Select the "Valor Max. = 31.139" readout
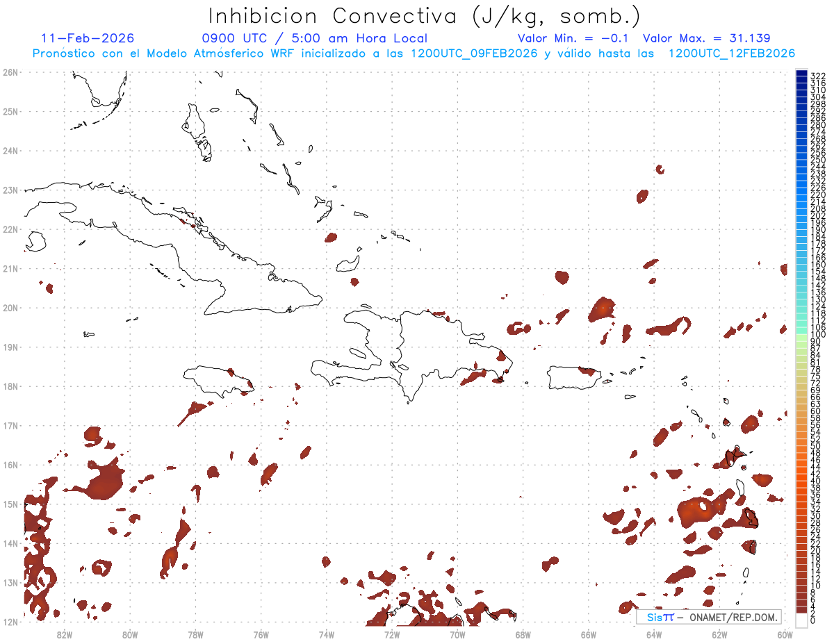834x644 pixels. point(707,38)
